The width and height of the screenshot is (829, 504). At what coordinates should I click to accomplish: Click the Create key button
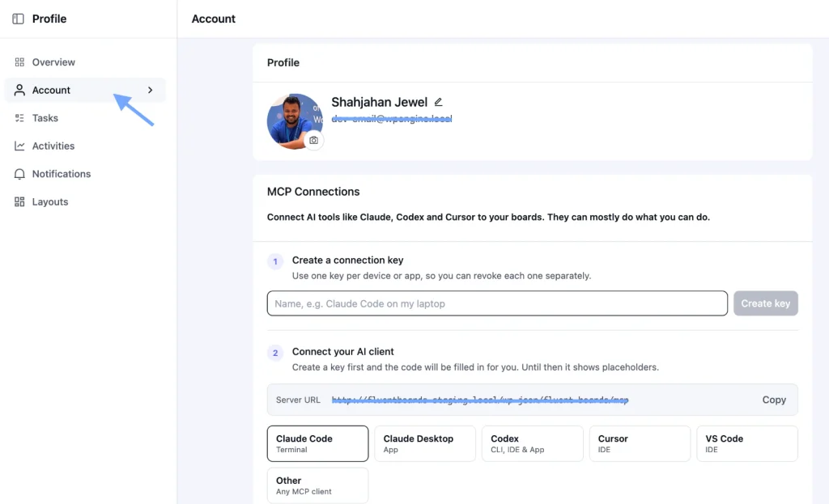(x=766, y=303)
